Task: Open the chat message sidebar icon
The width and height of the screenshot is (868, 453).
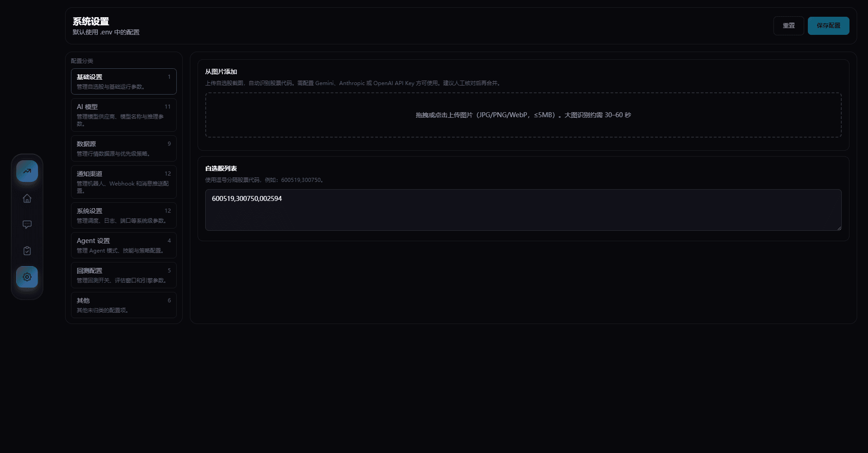Action: tap(27, 224)
